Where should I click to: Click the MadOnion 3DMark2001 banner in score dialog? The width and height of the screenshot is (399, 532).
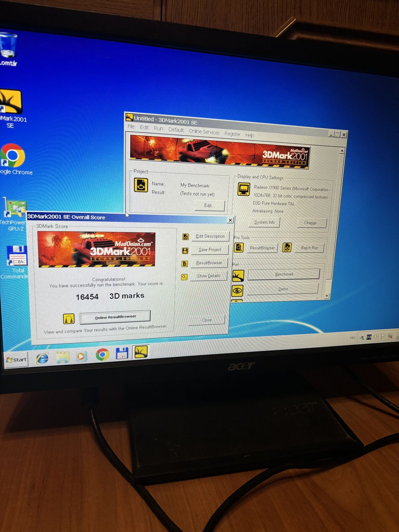pos(96,249)
